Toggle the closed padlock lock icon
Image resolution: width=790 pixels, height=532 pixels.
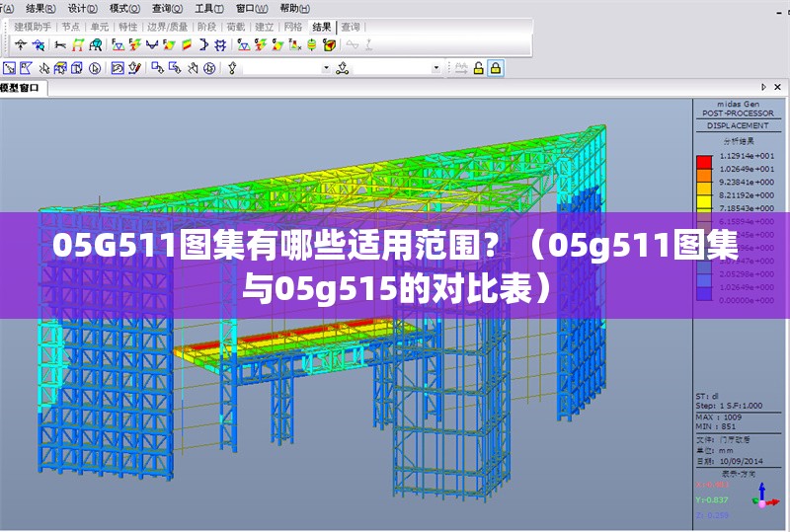(496, 68)
